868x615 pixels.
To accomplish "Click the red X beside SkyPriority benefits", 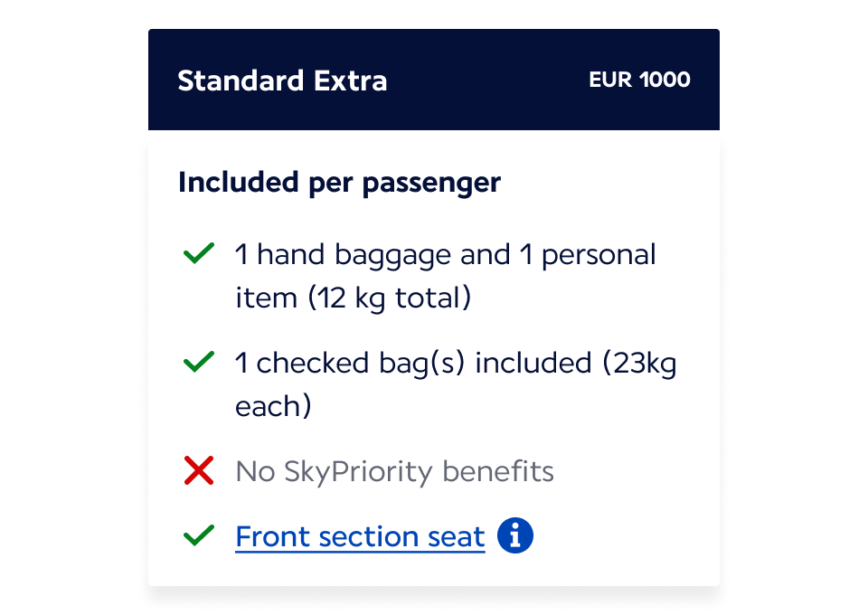I will pos(198,471).
